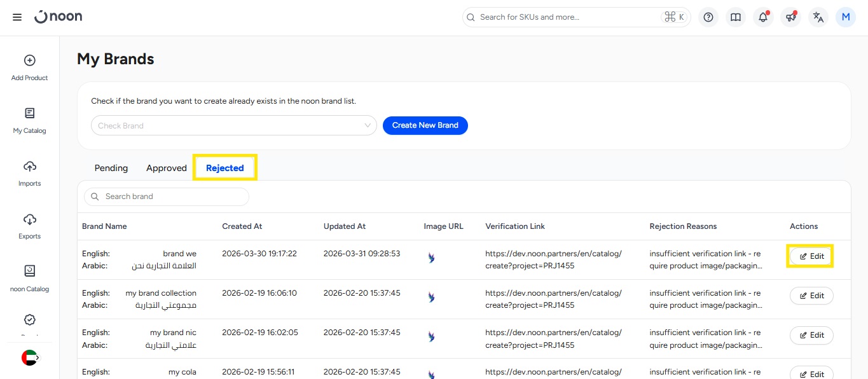The height and width of the screenshot is (379, 868).
Task: Click the language translate icon
Action: coord(818,17)
